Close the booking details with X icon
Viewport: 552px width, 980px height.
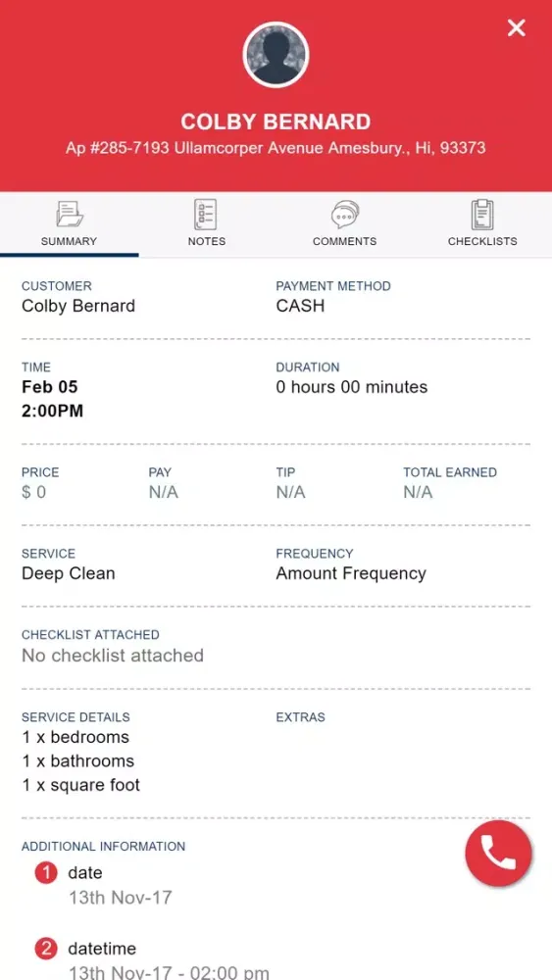pyautogui.click(x=517, y=27)
